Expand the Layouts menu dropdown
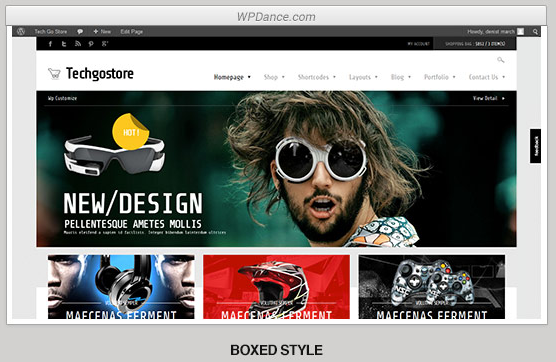Viewport: 556px width, 362px height. (363, 77)
